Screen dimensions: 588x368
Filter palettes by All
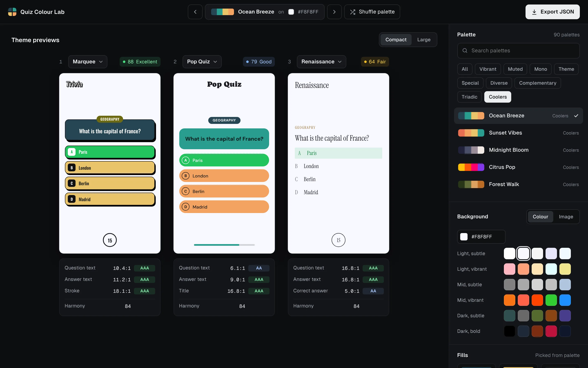[x=464, y=69]
